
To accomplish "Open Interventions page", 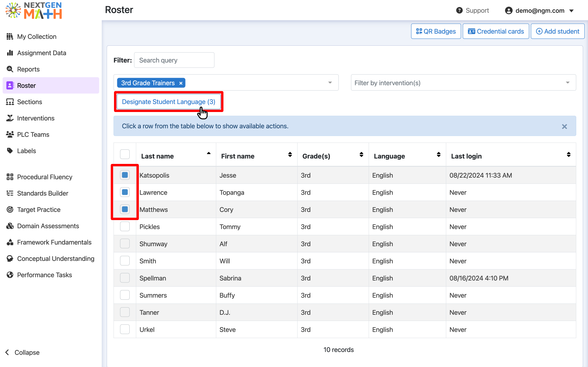I will tap(51, 118).
